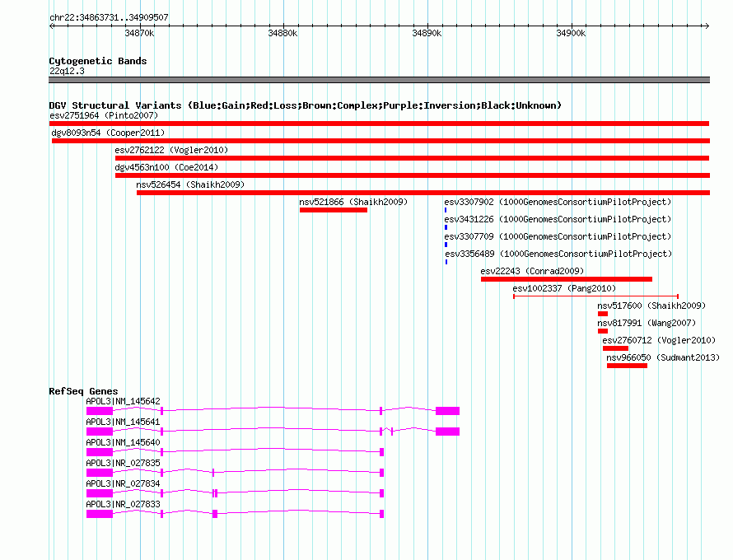733x560 pixels.
Task: Open variant esv2760712 (Vogler2010) label
Action: pyautogui.click(x=659, y=340)
